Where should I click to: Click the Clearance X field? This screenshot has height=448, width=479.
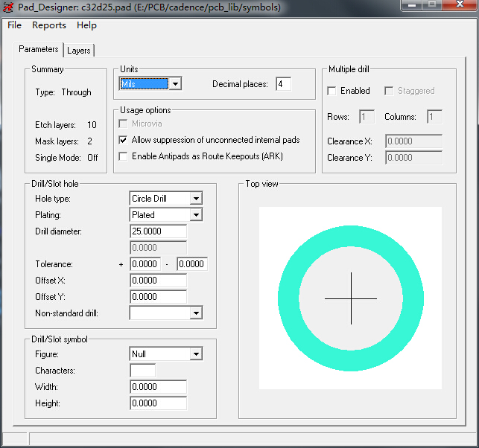(x=413, y=141)
